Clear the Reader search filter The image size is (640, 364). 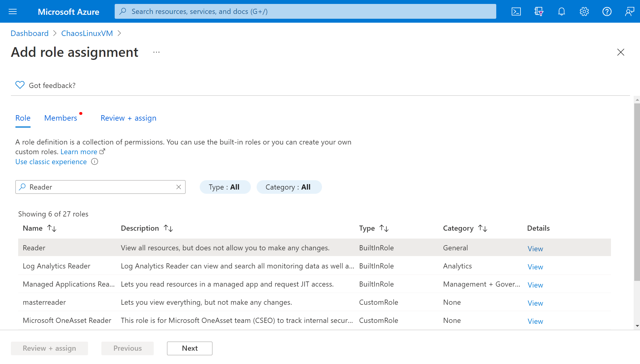coord(179,187)
